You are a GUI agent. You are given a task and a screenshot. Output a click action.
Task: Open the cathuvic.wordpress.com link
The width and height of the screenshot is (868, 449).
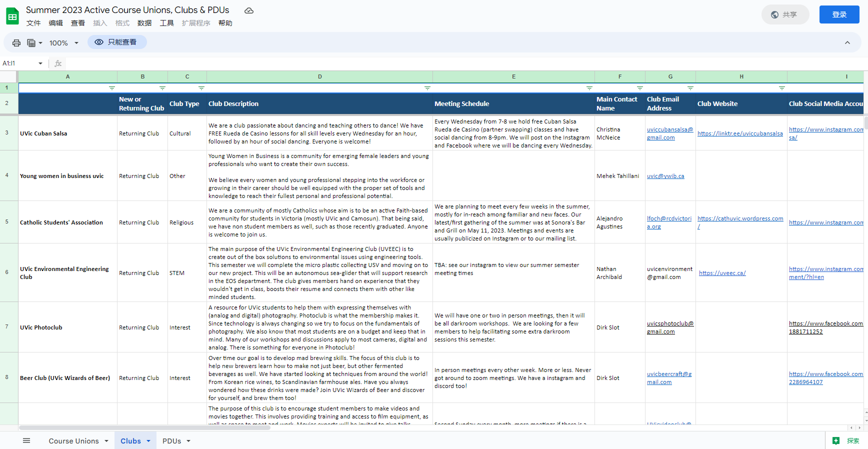[x=740, y=222]
